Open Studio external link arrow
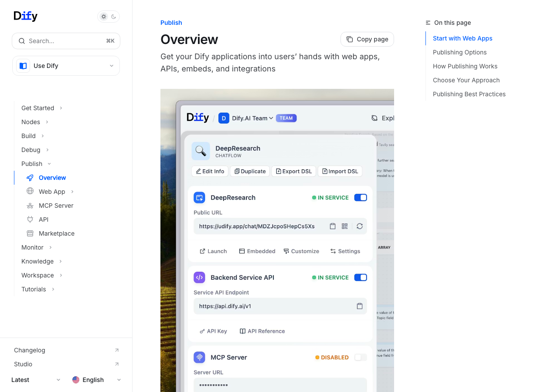 point(116,364)
